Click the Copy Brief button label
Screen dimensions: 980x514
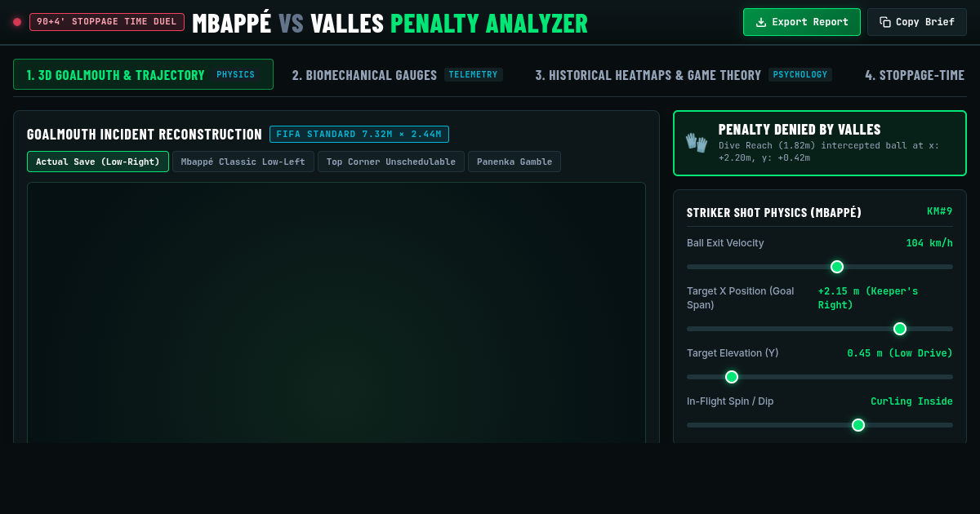point(925,22)
